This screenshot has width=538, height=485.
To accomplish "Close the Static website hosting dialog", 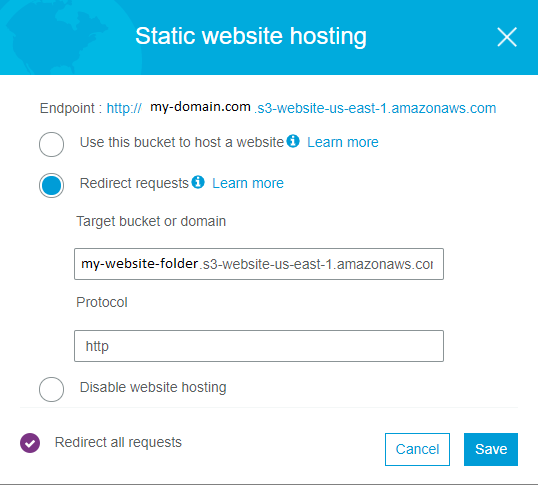I will pyautogui.click(x=507, y=37).
